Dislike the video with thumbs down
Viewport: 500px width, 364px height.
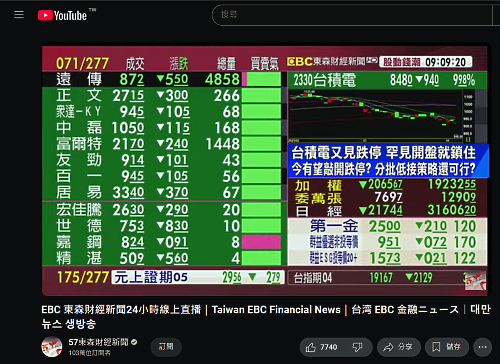coord(358,347)
